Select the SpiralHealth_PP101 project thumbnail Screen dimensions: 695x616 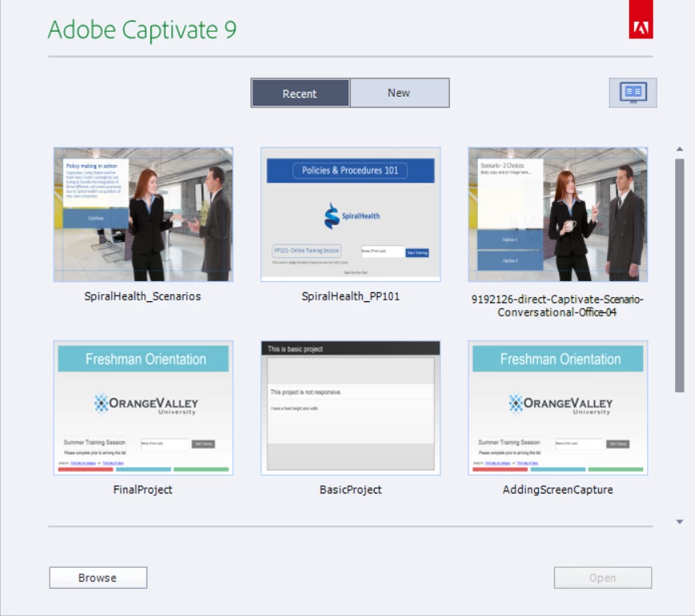pos(351,215)
